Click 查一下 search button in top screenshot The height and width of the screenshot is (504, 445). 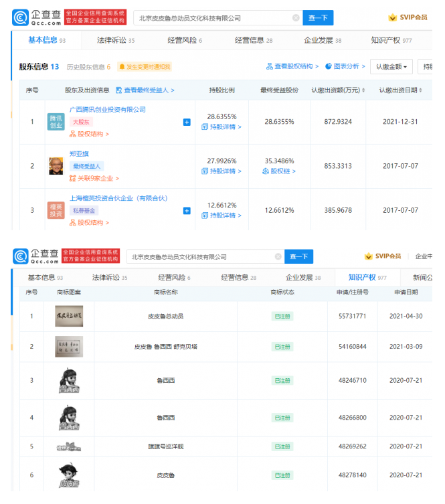pyautogui.click(x=318, y=17)
